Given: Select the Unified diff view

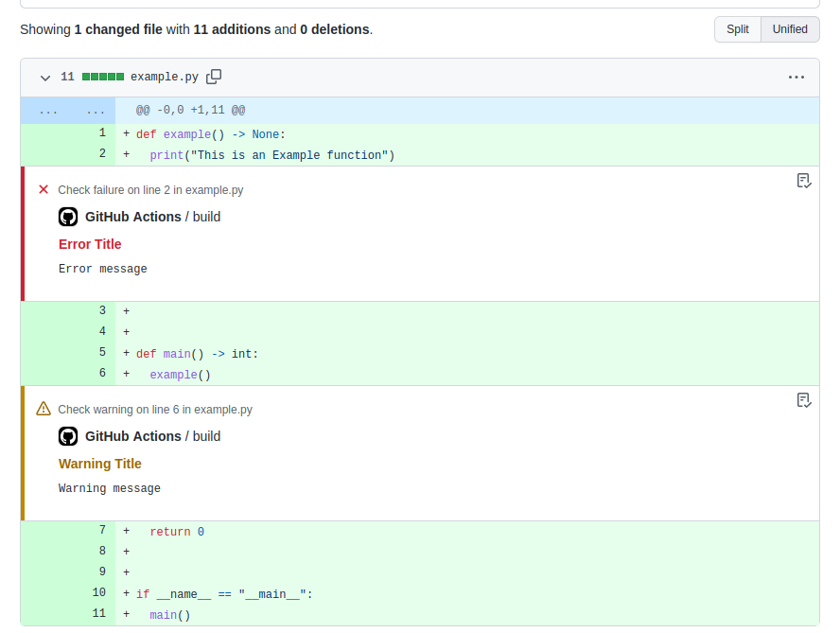Looking at the screenshot, I should coord(789,29).
